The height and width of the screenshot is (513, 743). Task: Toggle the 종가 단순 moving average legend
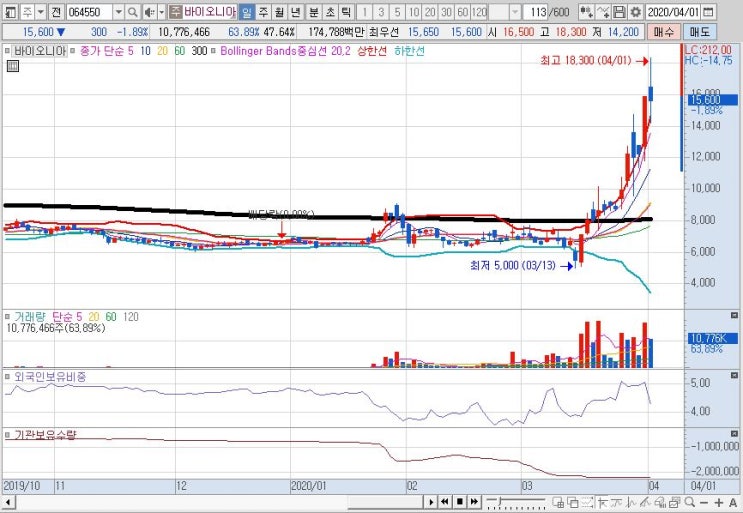point(72,50)
